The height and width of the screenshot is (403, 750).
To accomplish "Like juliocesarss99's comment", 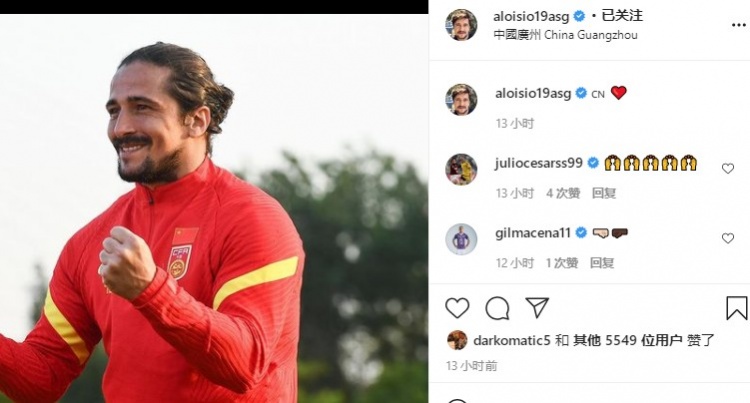I will click(x=728, y=168).
